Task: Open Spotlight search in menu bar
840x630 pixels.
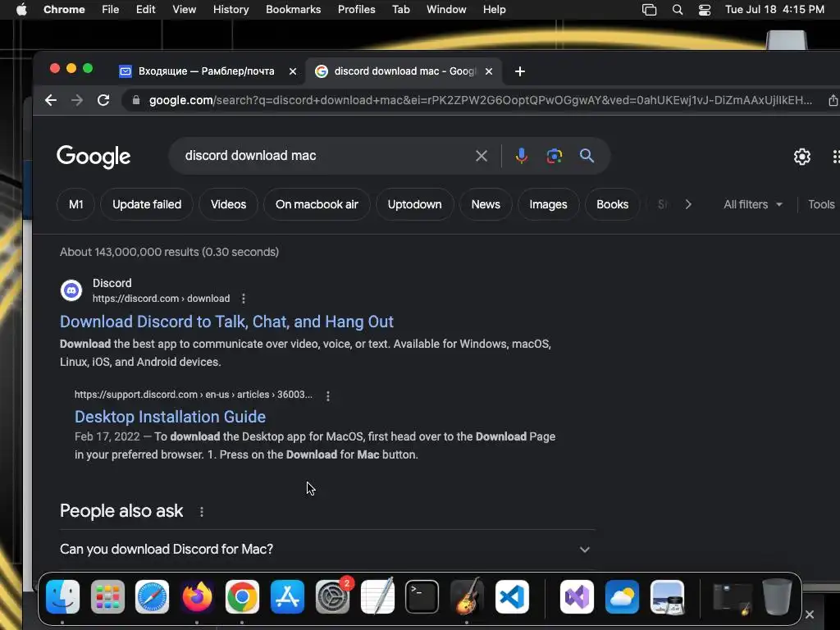Action: (678, 10)
